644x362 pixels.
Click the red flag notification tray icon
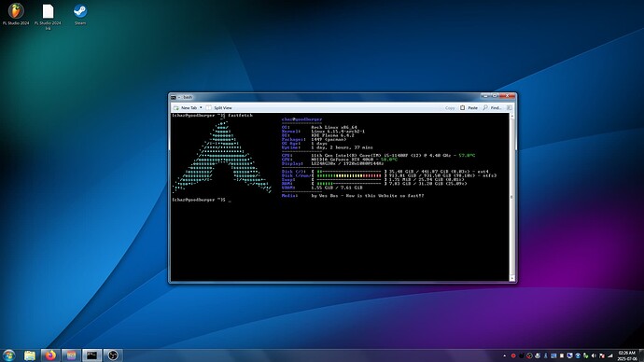tap(602, 355)
